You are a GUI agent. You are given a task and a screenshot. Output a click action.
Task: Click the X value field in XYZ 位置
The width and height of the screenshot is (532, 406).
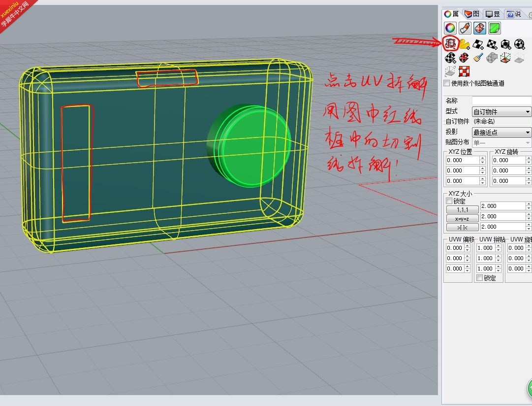463,160
